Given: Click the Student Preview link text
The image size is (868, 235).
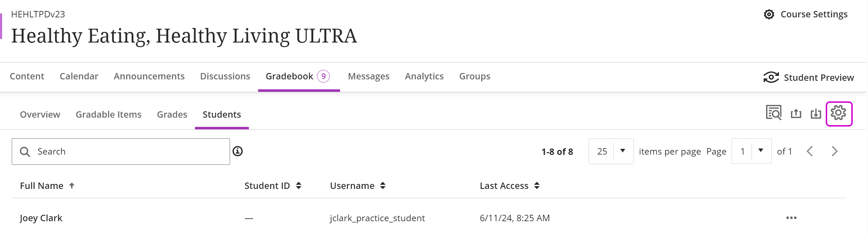Looking at the screenshot, I should point(819,78).
